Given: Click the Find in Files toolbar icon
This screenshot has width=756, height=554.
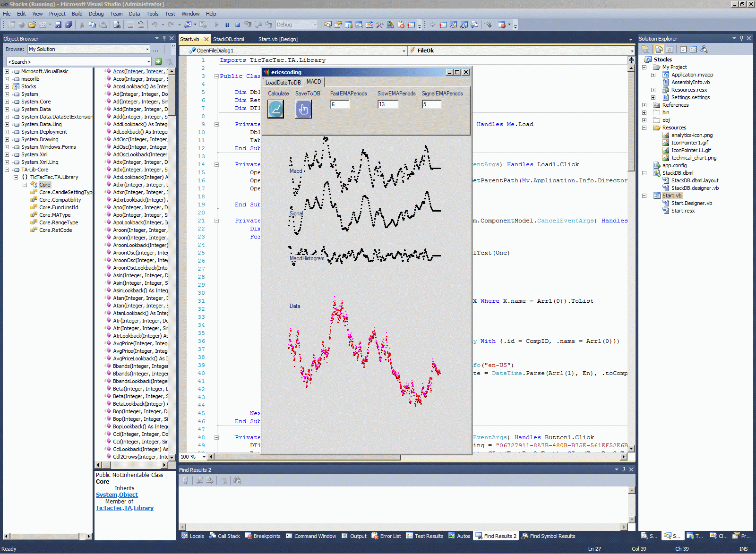Looking at the screenshot, I should point(117,25).
